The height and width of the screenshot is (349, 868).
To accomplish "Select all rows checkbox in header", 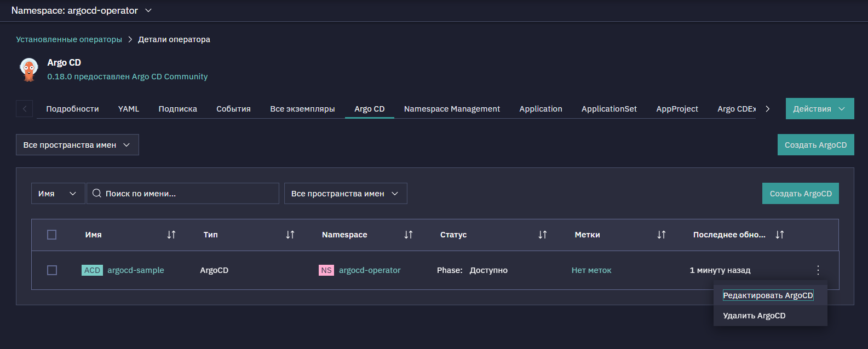I will 52,235.
